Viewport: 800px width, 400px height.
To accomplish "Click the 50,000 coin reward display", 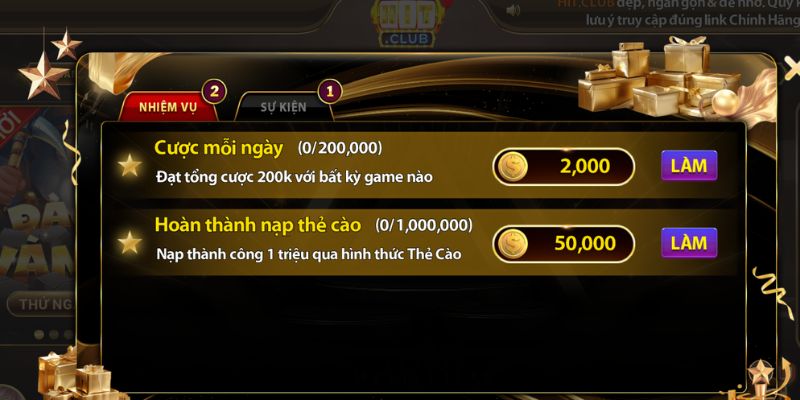I will coord(564,244).
